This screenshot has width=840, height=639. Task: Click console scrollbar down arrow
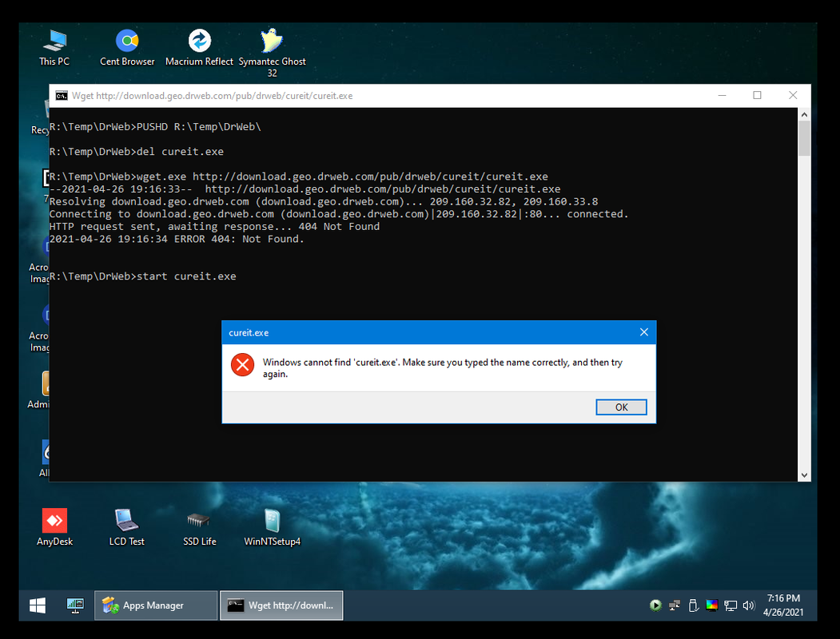tap(804, 474)
